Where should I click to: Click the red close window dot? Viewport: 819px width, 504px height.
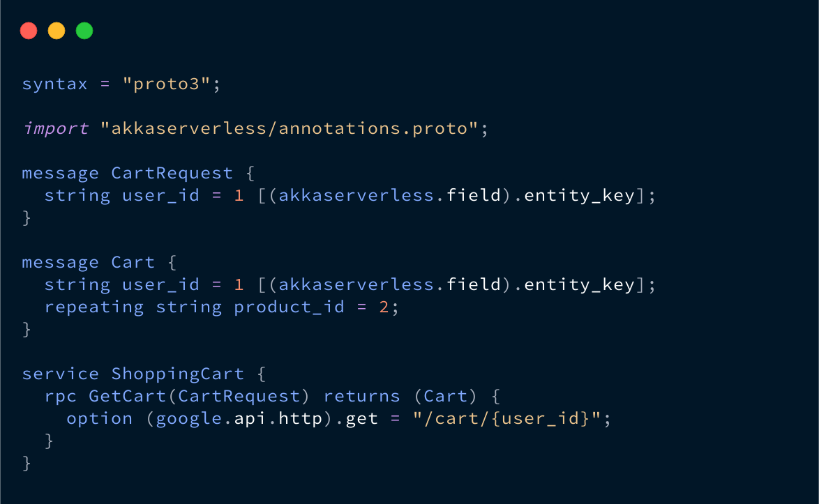click(x=29, y=31)
